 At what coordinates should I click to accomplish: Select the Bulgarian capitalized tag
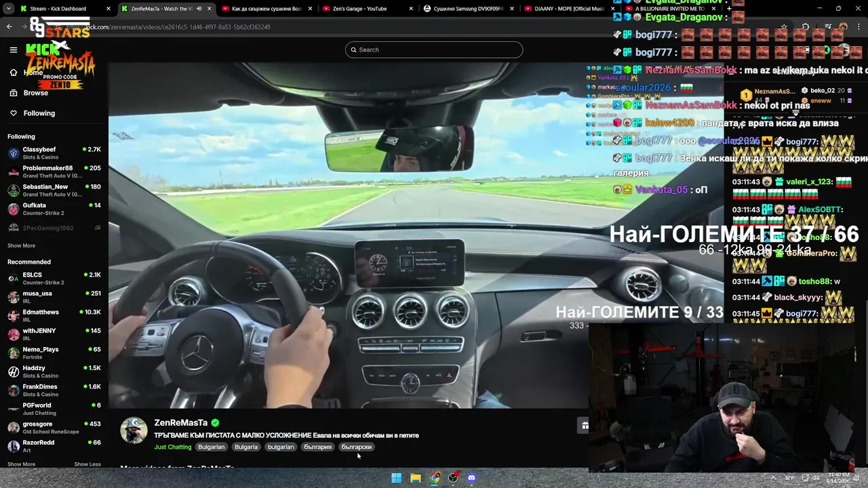pyautogui.click(x=211, y=447)
